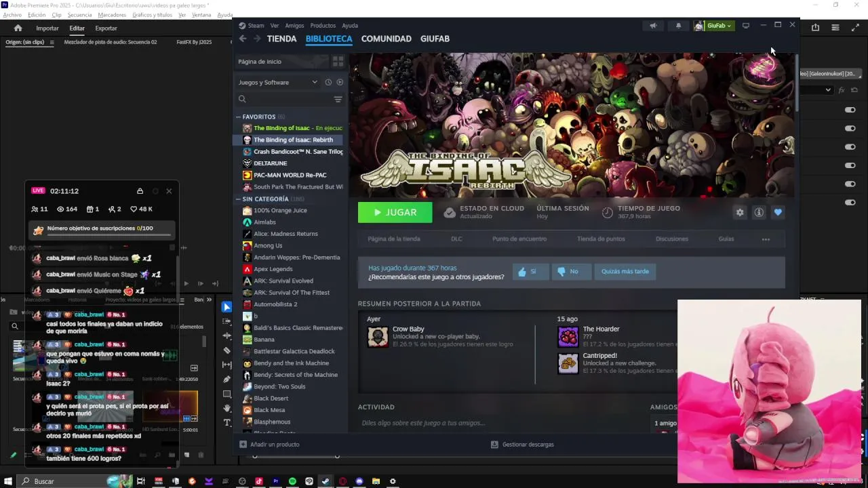Show recent games clock filter
868x488 pixels.
coord(328,82)
